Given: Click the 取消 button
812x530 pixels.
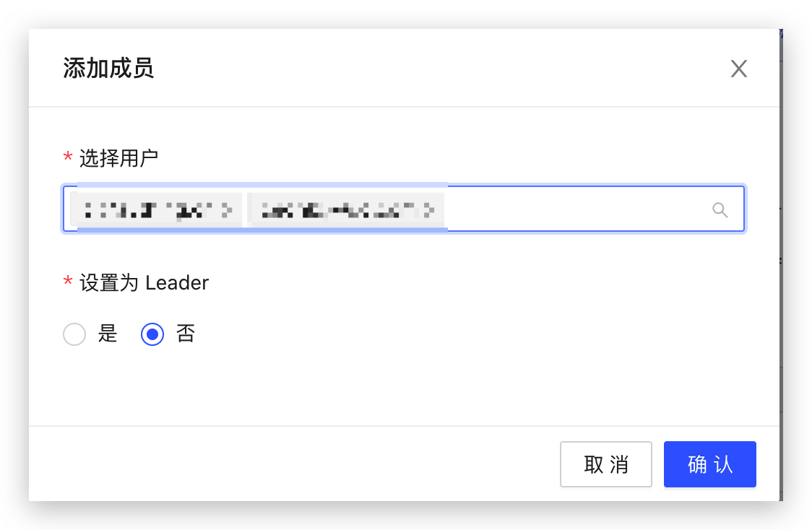Looking at the screenshot, I should (x=606, y=464).
